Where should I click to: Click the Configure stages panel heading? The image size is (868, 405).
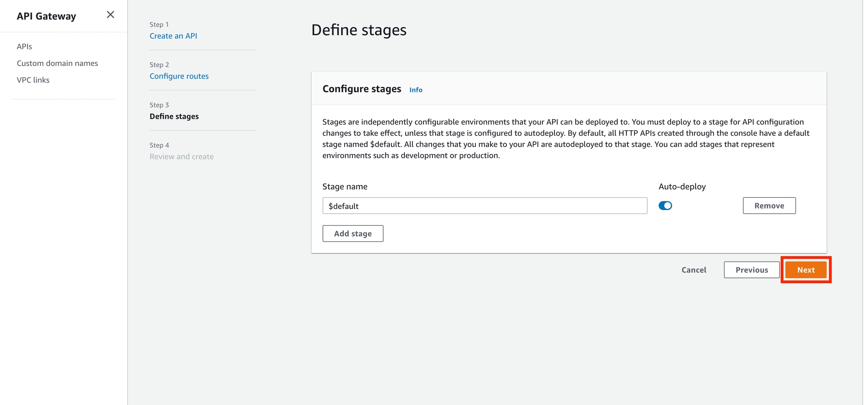point(362,89)
